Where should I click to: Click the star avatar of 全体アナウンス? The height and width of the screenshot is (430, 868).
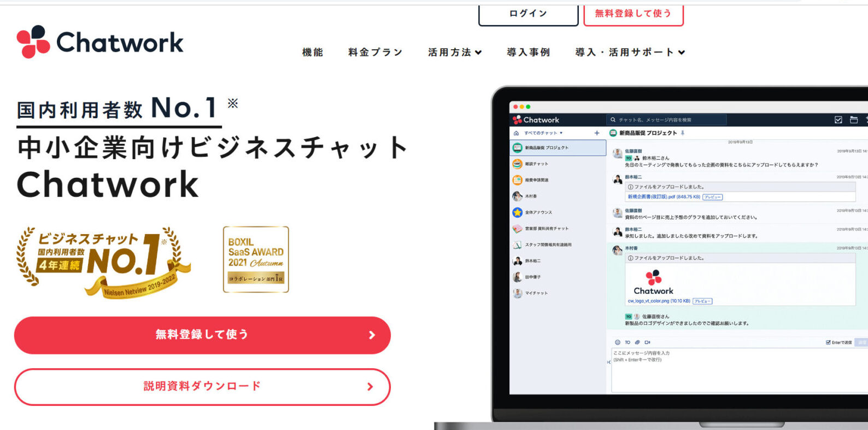click(x=517, y=212)
